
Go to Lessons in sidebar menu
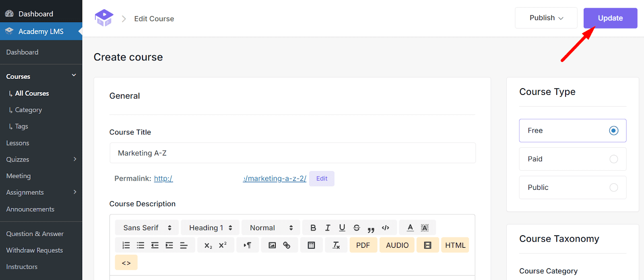coord(18,143)
